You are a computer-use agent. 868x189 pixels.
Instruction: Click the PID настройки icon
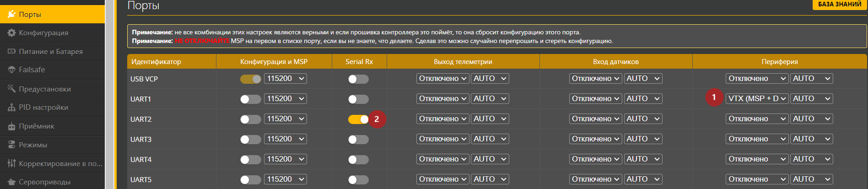(x=11, y=108)
